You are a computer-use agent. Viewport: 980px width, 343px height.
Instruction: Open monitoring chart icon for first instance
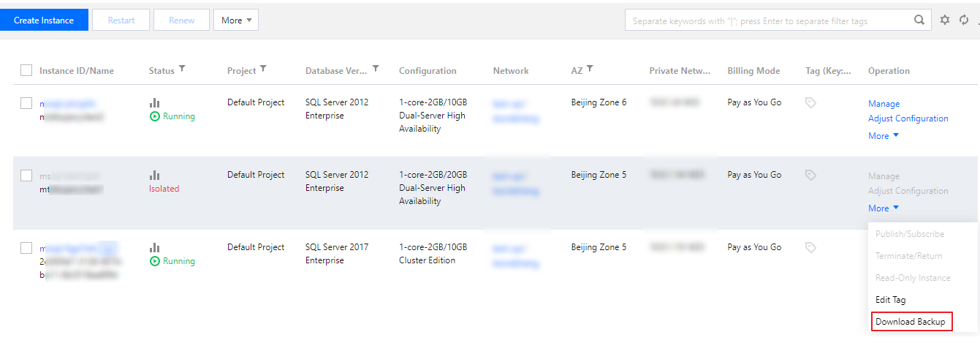[x=154, y=103]
